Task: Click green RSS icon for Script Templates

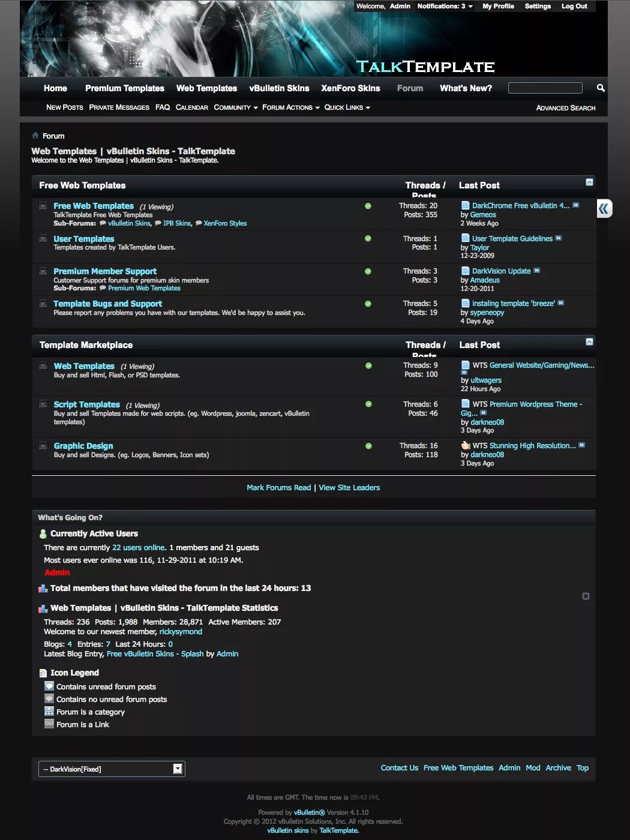Action: 368,404
